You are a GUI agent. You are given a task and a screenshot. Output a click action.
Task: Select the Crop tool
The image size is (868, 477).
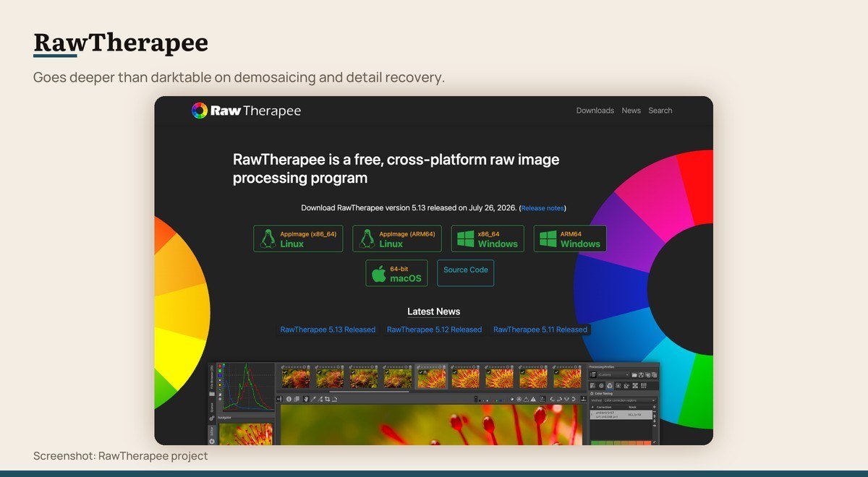click(327, 399)
